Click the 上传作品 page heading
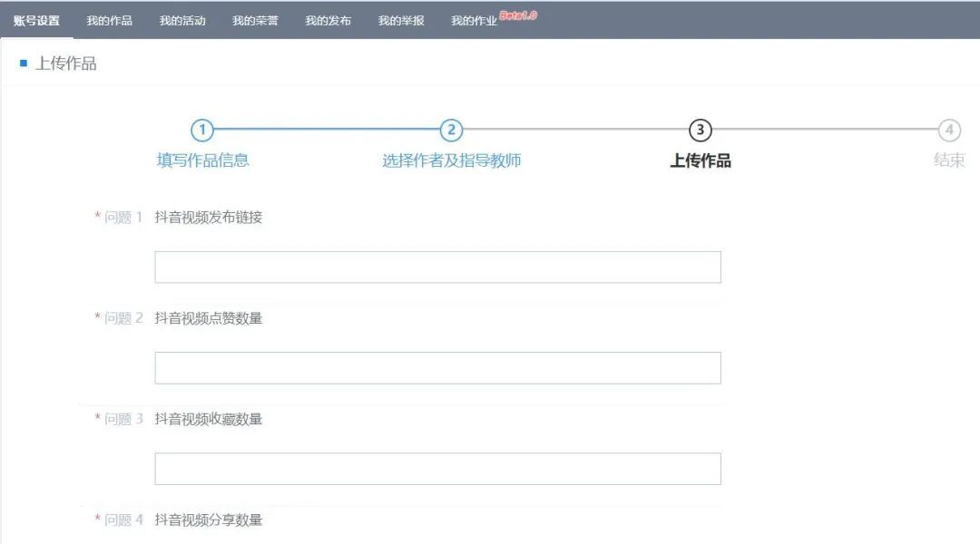The image size is (980, 544). click(65, 63)
